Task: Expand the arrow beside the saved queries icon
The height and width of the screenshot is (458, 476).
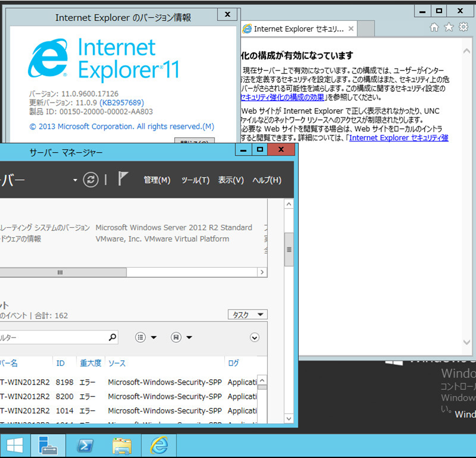Action: tap(189, 337)
